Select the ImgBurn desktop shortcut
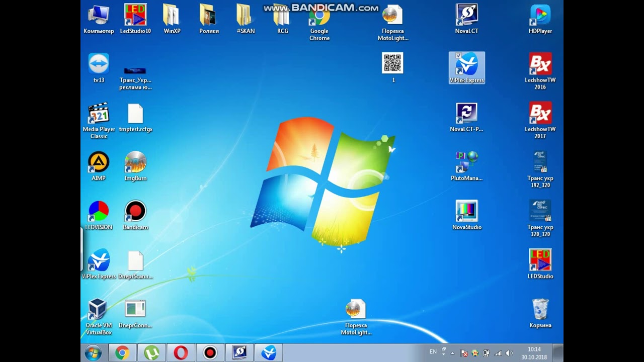 pos(135,166)
